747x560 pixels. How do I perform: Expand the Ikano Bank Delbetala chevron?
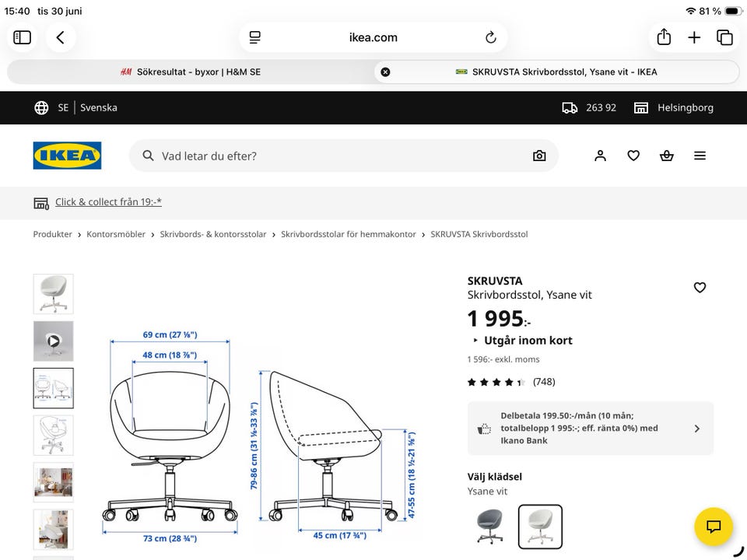point(697,429)
